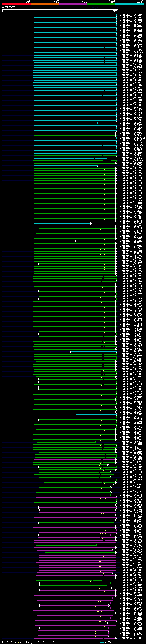146x644 pixels.
Task: Select the UniRef100_B4NHX4 label
Action: tap(131, 512)
